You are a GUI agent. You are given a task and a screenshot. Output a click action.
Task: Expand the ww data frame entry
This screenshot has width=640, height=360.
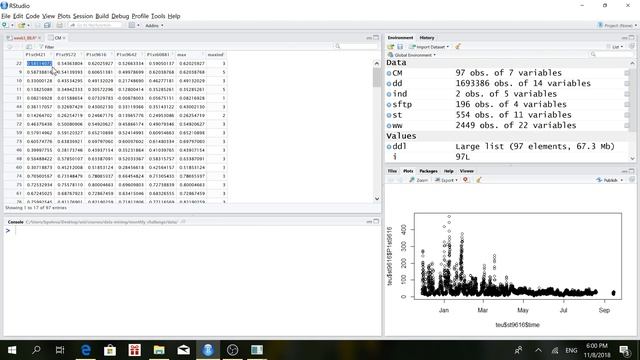pyautogui.click(x=389, y=126)
